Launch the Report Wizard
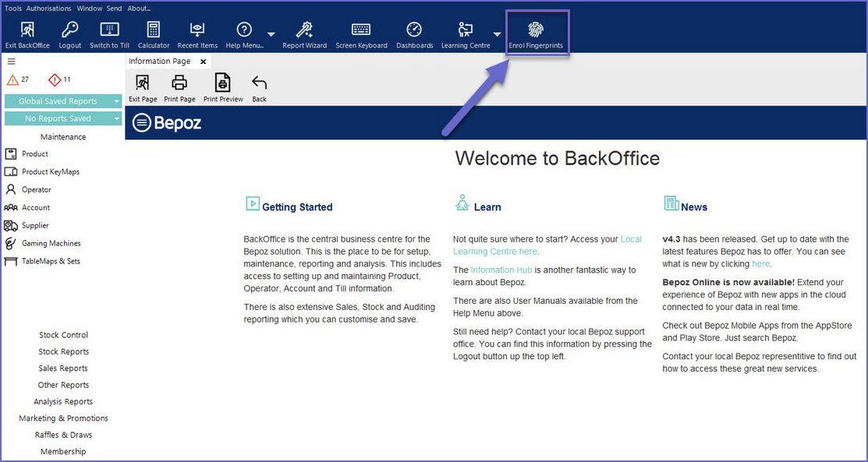The image size is (868, 462). (304, 31)
